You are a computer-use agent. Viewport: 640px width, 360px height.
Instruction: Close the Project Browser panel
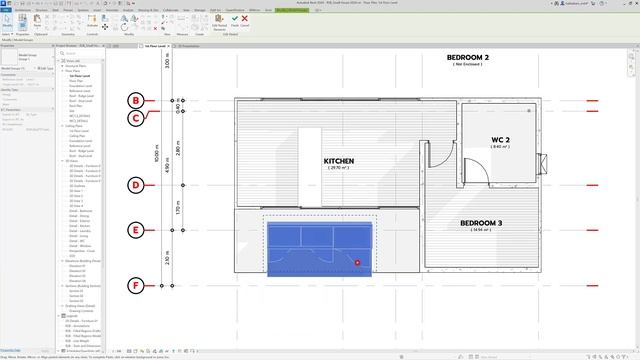[x=103, y=46]
